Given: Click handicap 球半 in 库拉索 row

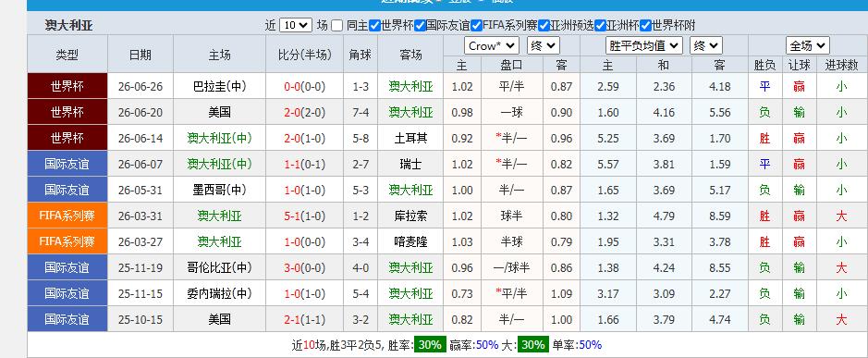Looking at the screenshot, I should 511,216.
